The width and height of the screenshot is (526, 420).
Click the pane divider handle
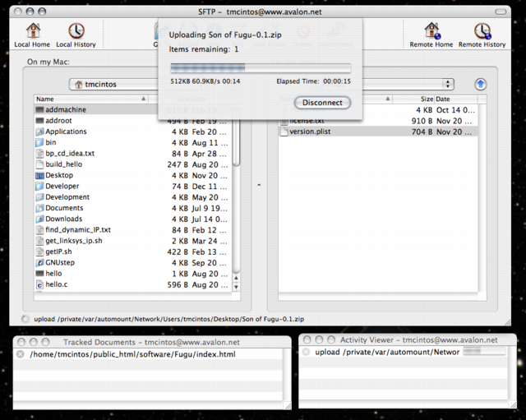(259, 185)
